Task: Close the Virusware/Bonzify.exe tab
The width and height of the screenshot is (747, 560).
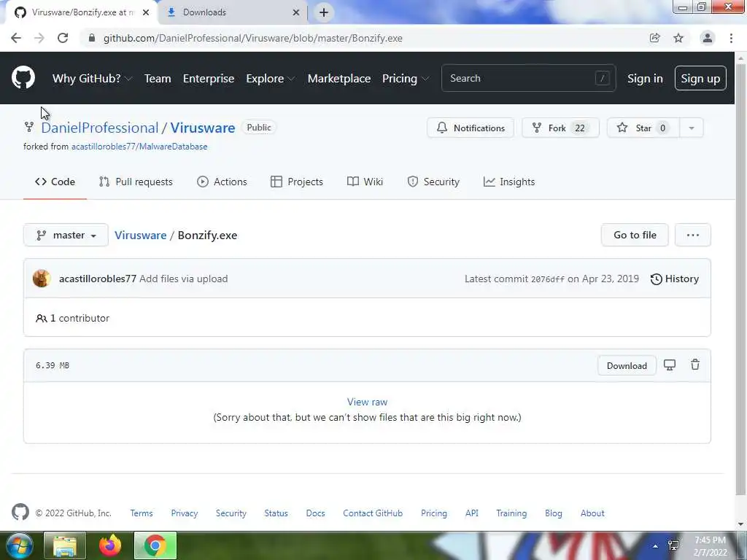Action: pyautogui.click(x=146, y=12)
